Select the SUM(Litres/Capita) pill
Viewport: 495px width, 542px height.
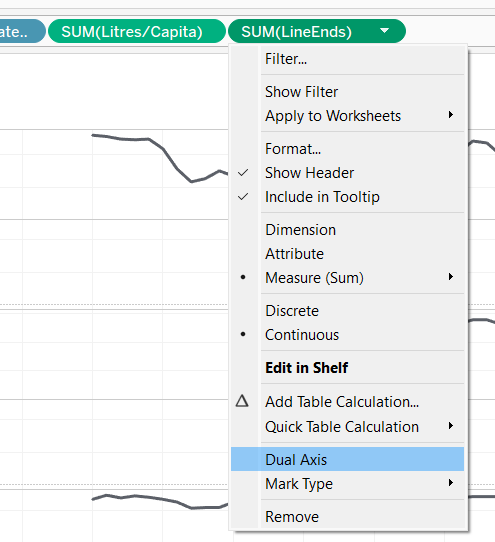pos(137,31)
